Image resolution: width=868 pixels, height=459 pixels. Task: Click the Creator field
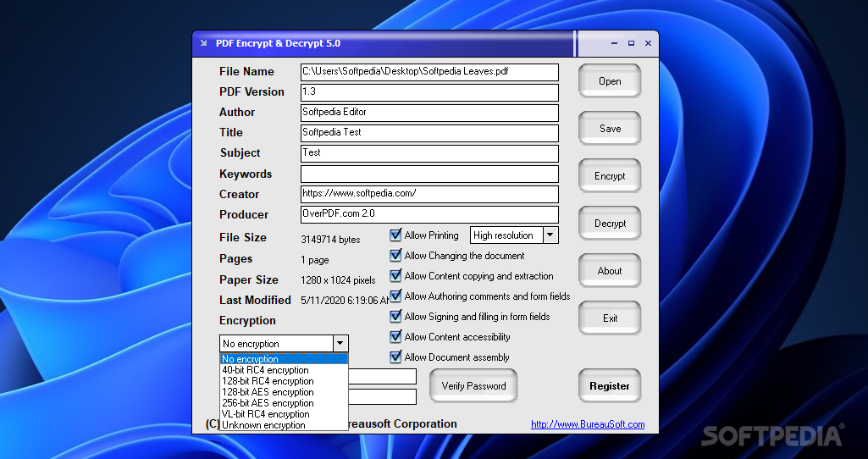tap(429, 194)
